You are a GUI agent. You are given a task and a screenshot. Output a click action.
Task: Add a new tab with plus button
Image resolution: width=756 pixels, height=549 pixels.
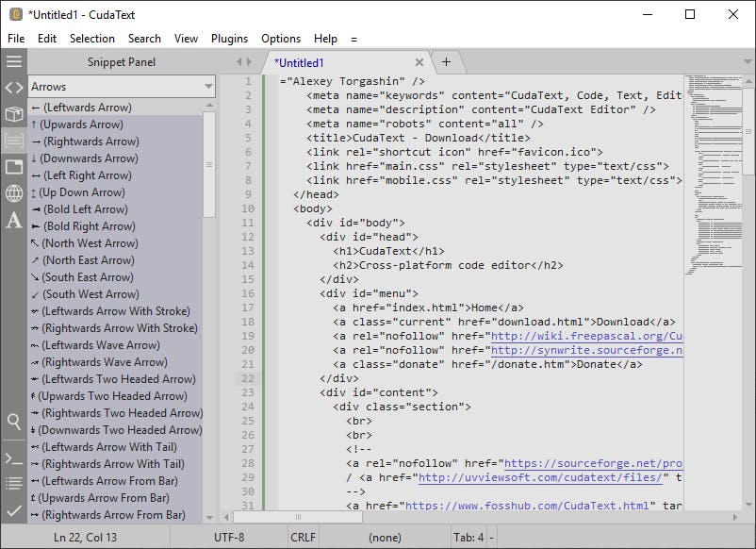pyautogui.click(x=446, y=62)
